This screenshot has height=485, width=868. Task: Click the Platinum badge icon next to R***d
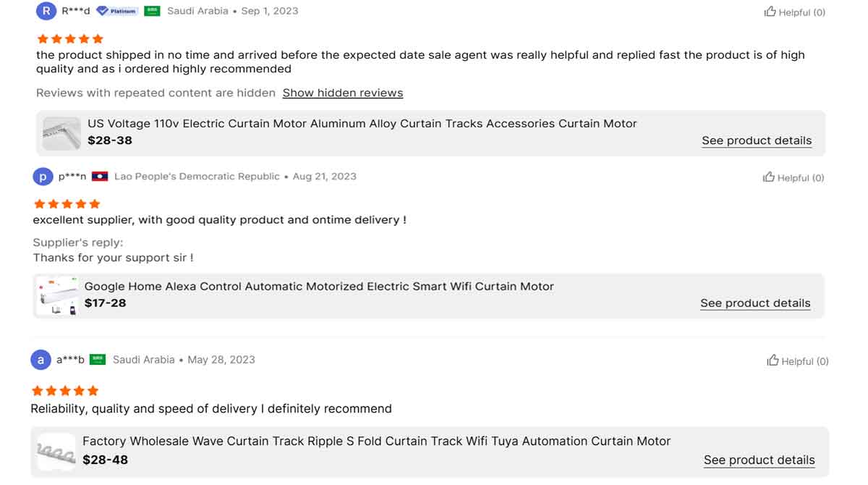[x=117, y=11]
